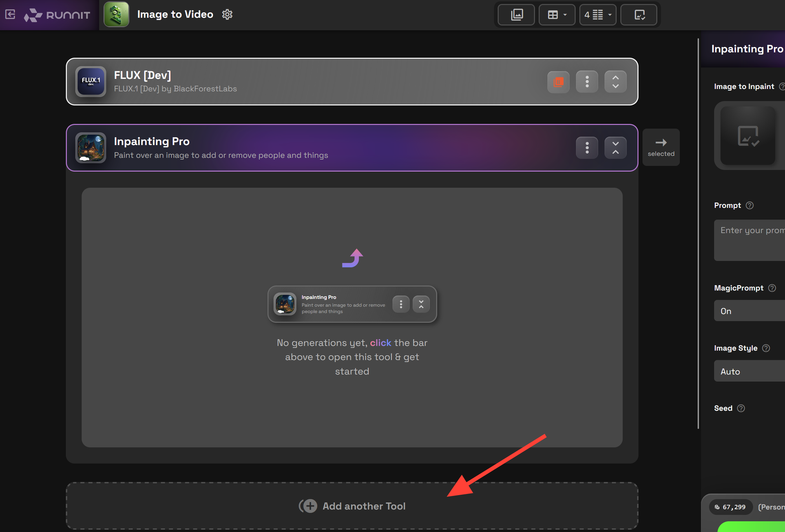Open the 4 rows count dropdown
The height and width of the screenshot is (532, 785).
(x=598, y=15)
